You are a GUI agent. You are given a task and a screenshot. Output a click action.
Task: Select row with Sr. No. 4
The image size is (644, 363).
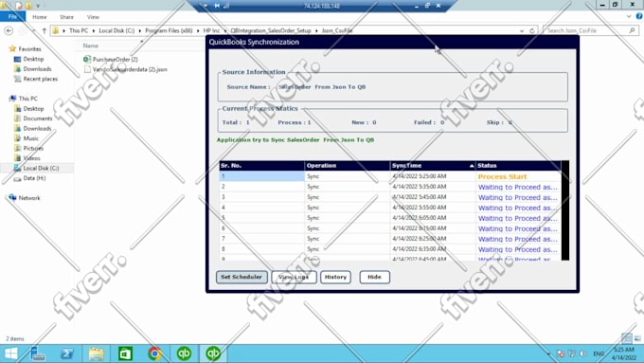(262, 208)
